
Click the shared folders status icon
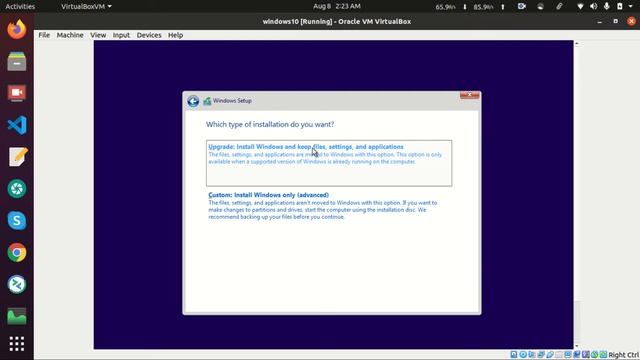point(559,355)
